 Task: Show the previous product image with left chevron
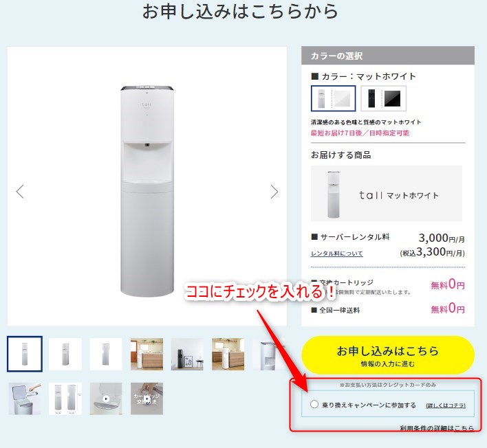20,192
